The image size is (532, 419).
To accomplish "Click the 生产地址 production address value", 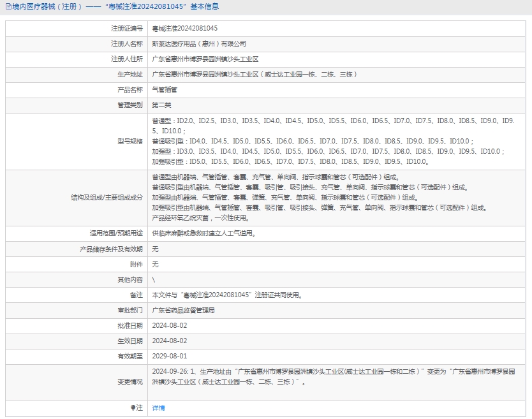I will pos(254,75).
